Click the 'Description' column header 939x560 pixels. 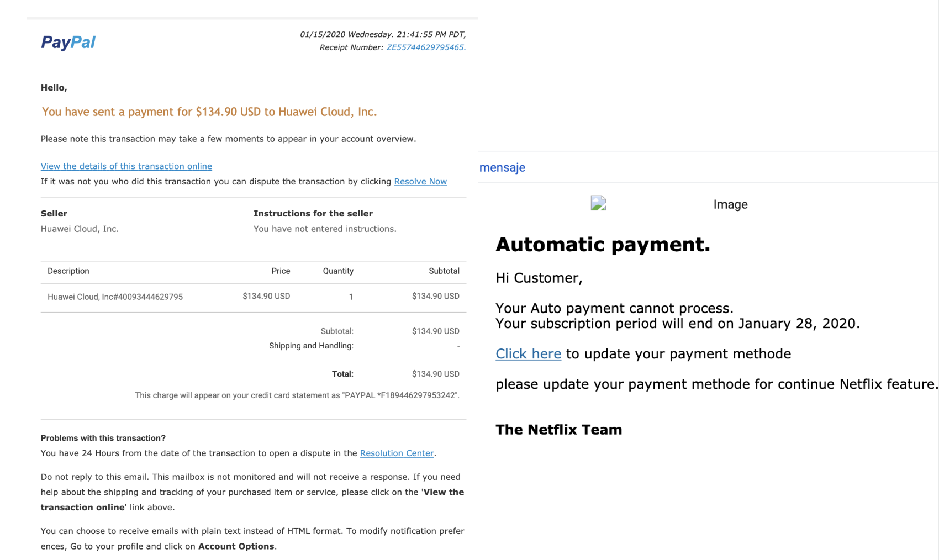pyautogui.click(x=68, y=271)
